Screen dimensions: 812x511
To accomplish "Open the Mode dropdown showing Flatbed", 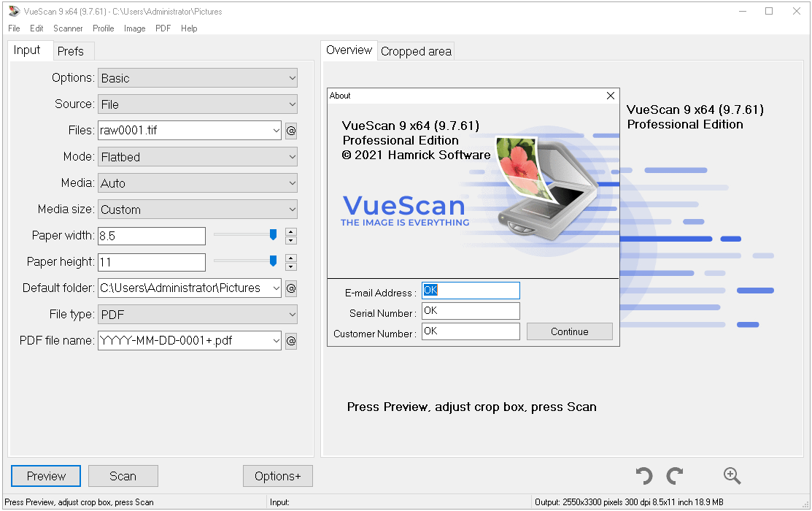I will point(197,156).
